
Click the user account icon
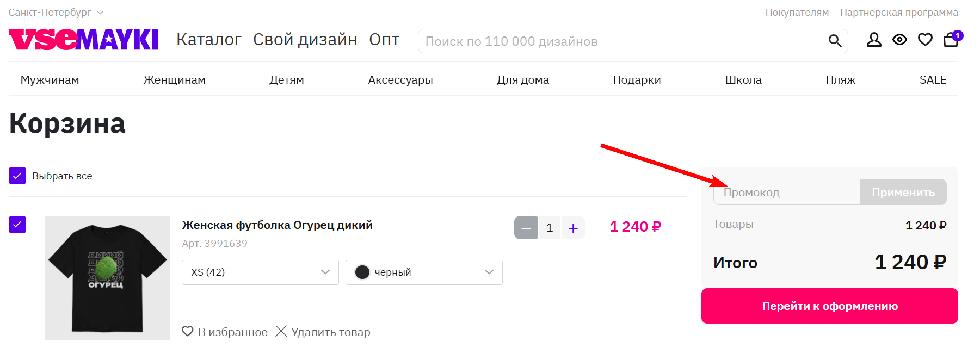874,40
